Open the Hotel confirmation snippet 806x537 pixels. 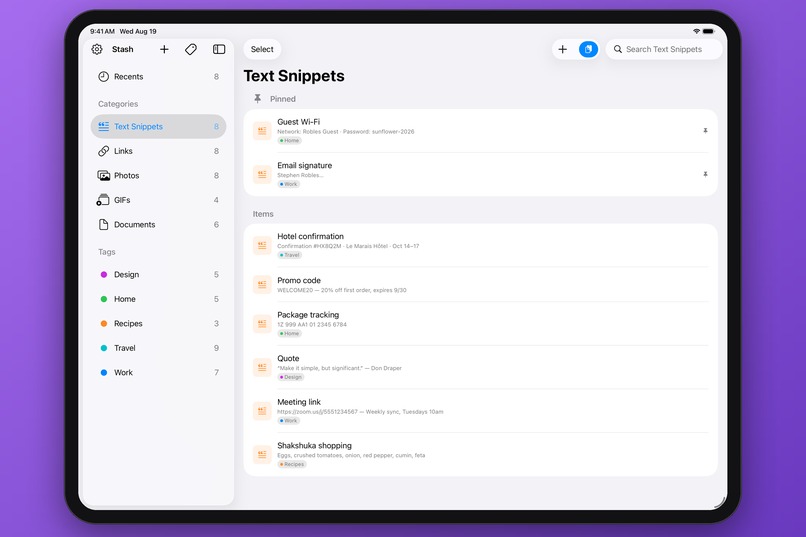tap(481, 246)
